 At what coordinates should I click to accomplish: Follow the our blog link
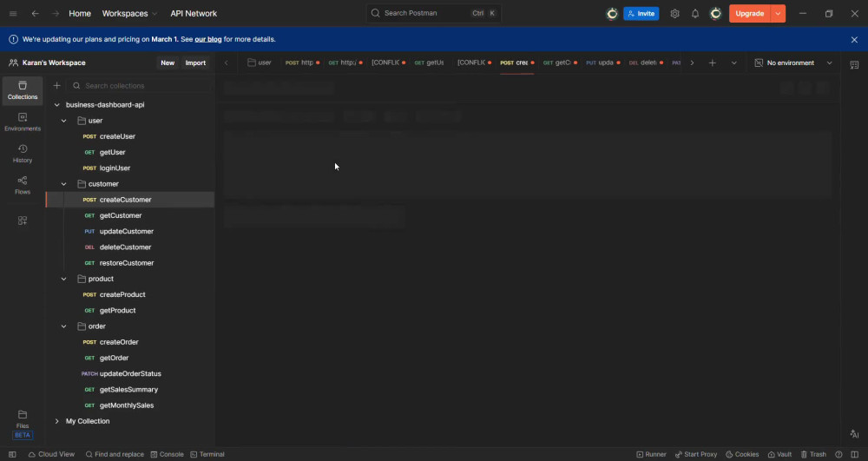208,39
